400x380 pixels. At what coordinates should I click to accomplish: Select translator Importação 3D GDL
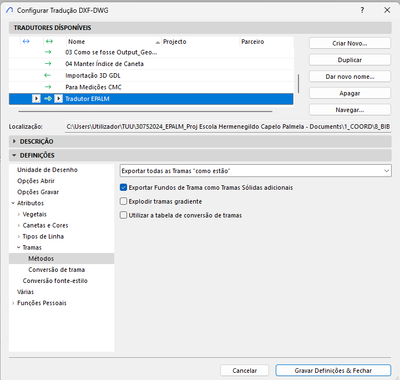[x=93, y=75]
